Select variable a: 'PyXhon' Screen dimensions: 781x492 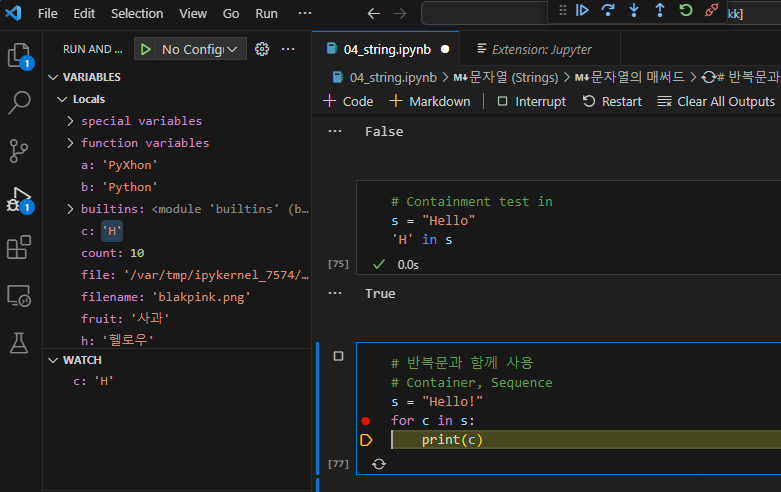pos(120,165)
